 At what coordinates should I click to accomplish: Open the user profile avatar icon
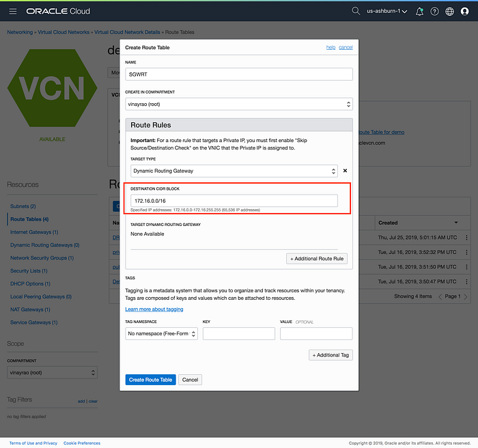point(464,12)
